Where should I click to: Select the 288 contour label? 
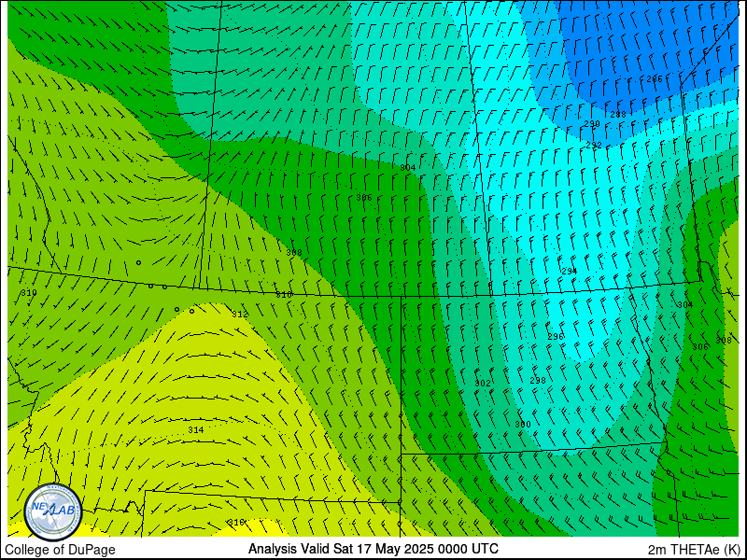point(618,114)
